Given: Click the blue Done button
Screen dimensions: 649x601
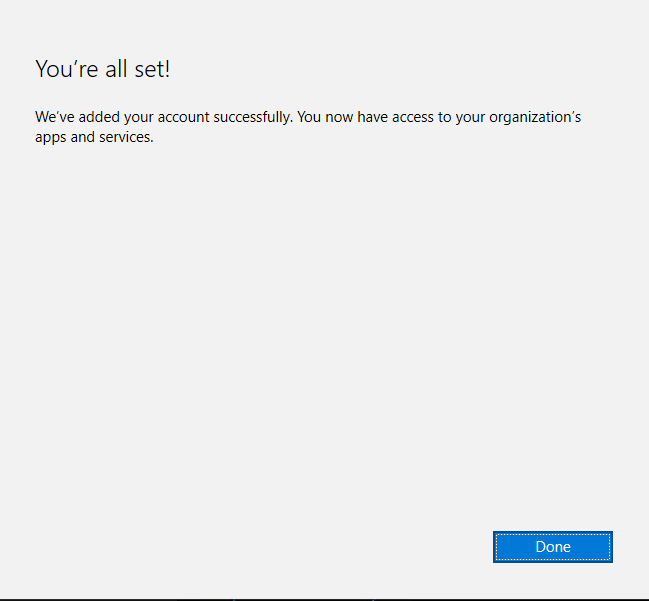Looking at the screenshot, I should 552,547.
